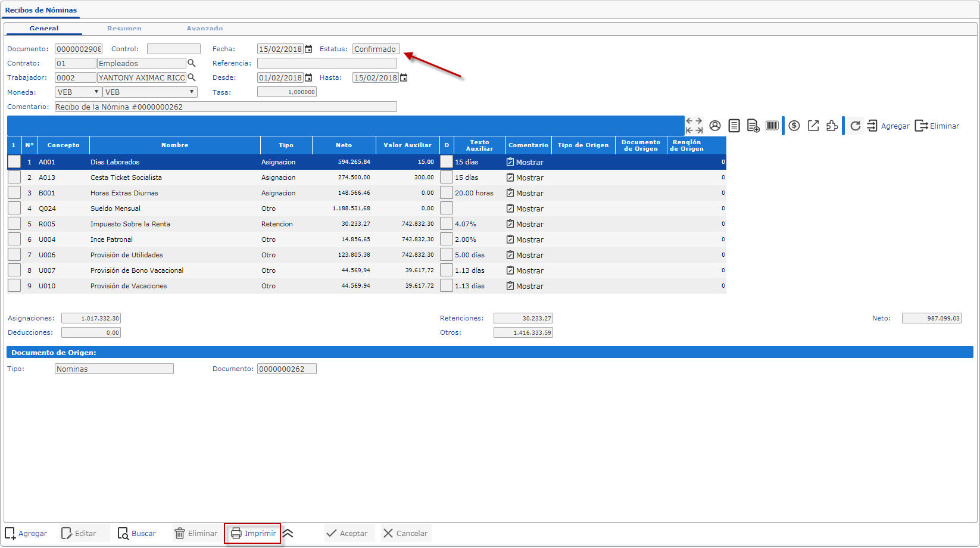Expand the second Moneda VEB dropdown
Image resolution: width=980 pixels, height=548 pixels.
pos(149,92)
